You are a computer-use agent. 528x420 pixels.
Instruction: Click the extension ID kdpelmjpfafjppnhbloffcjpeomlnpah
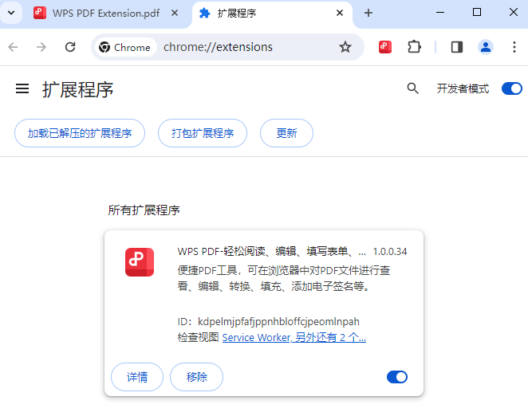pos(278,322)
